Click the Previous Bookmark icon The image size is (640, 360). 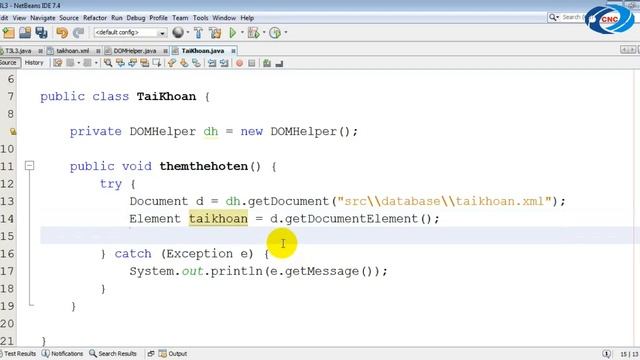pos(172,63)
